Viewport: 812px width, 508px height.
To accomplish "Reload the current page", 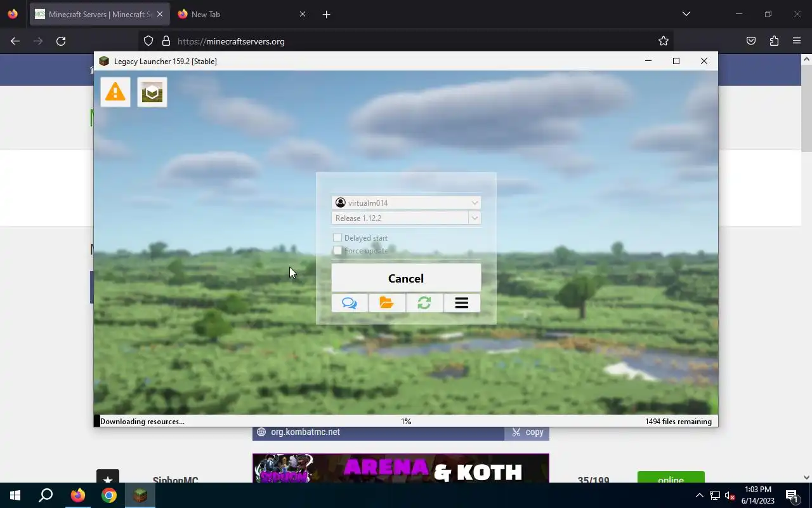I will 61,41.
